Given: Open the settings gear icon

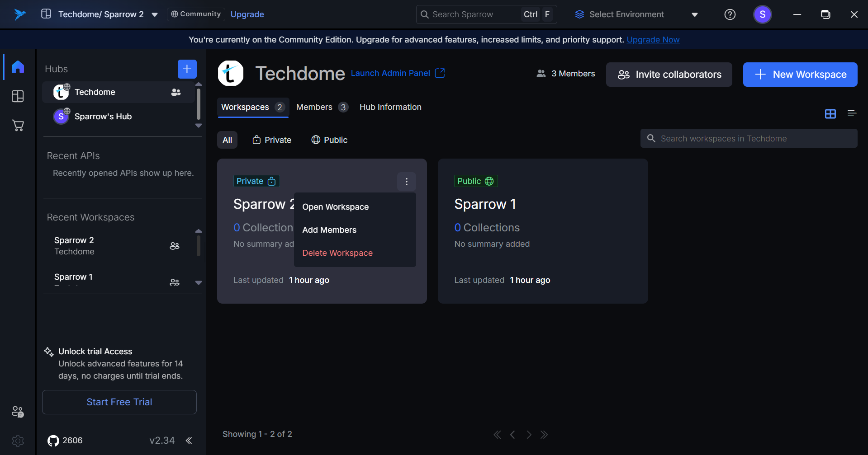Looking at the screenshot, I should click(x=18, y=441).
